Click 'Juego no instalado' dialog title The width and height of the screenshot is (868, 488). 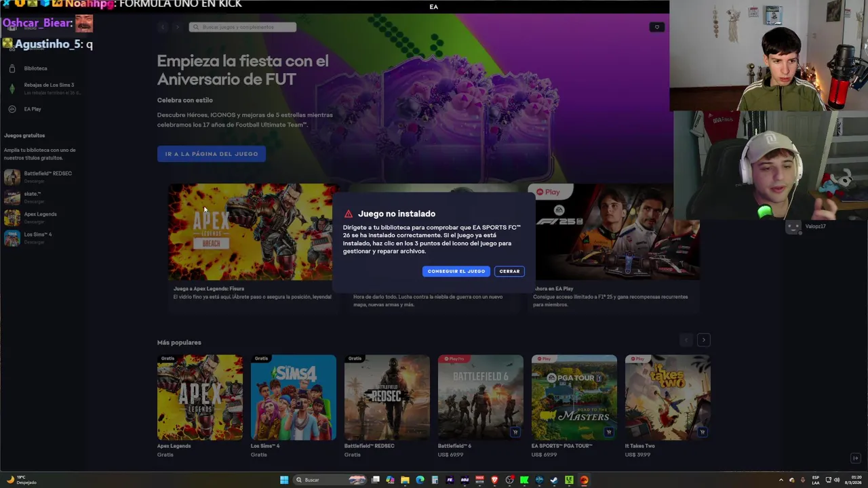pos(397,213)
